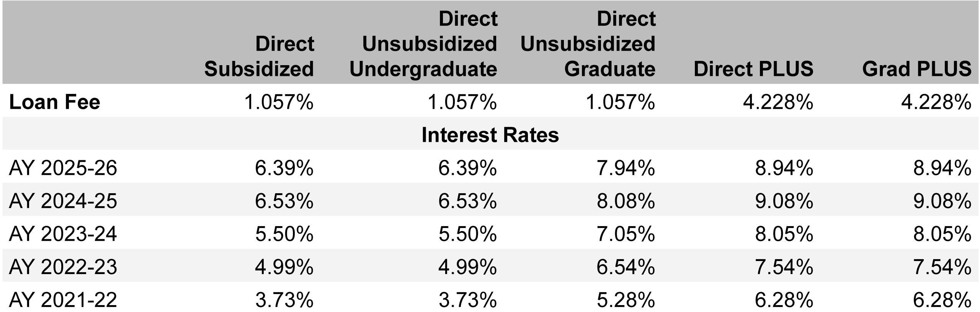Click Grad PLUS rate for AY 2022-23
Screen dimensions: 980x312
pyautogui.click(x=942, y=267)
